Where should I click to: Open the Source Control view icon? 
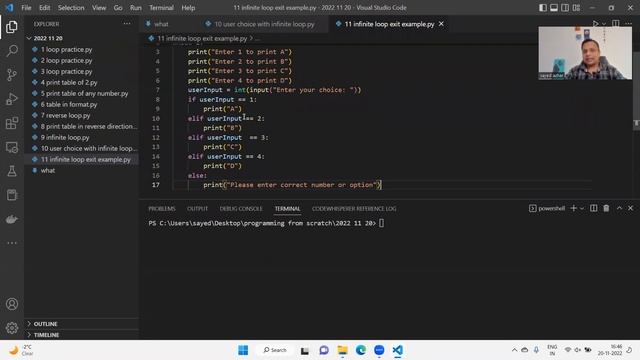12,75
